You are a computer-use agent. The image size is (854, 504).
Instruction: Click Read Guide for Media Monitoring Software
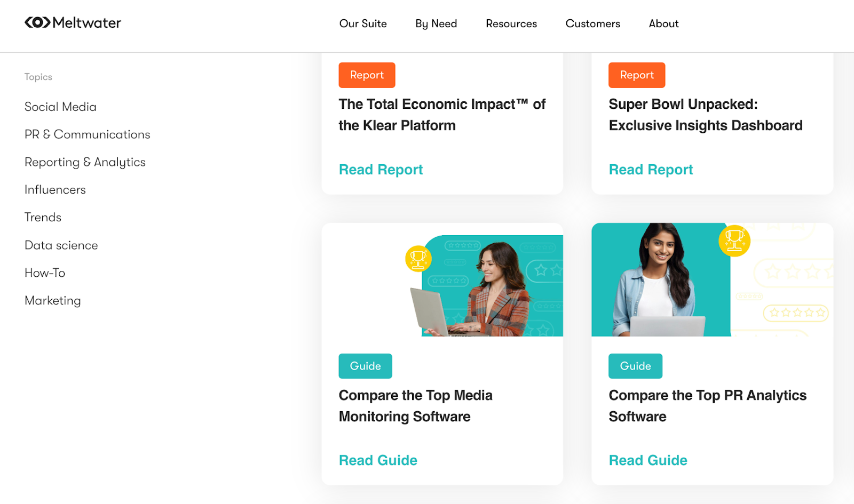[378, 460]
